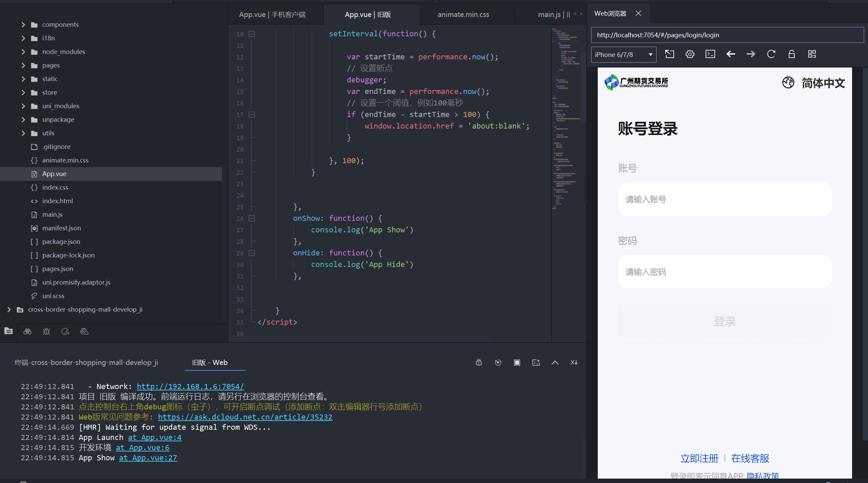Open the search binoculars icon in sidebar
Screen dimensions: 868x483
click(27, 331)
